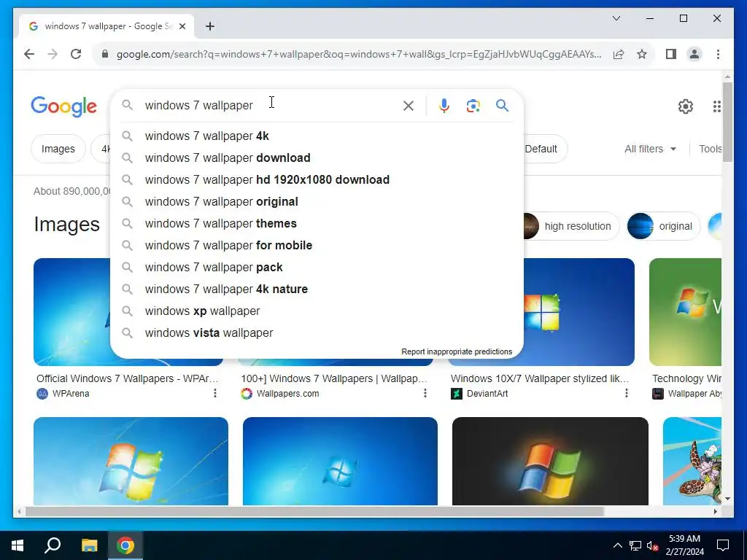Select suggestion "windows 7 wallpaper for mobile"

coord(317,246)
